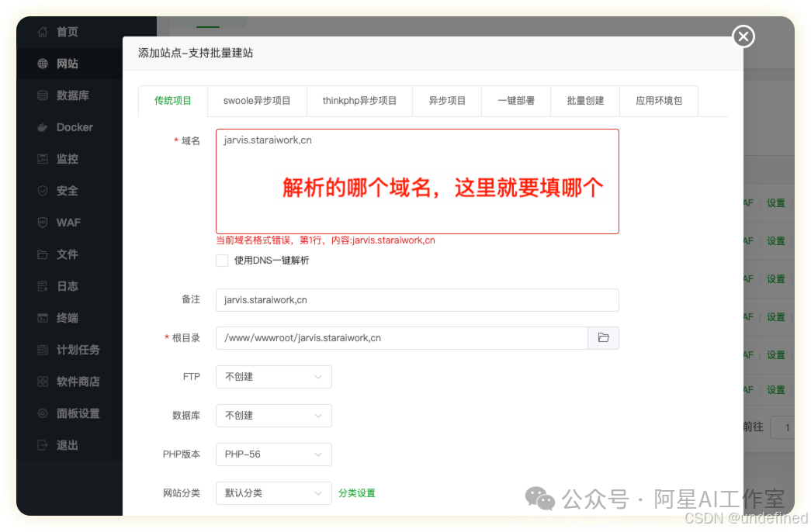Viewport: 811px width, 532px height.
Task: Open 网站 in the sidebar
Action: [69, 64]
